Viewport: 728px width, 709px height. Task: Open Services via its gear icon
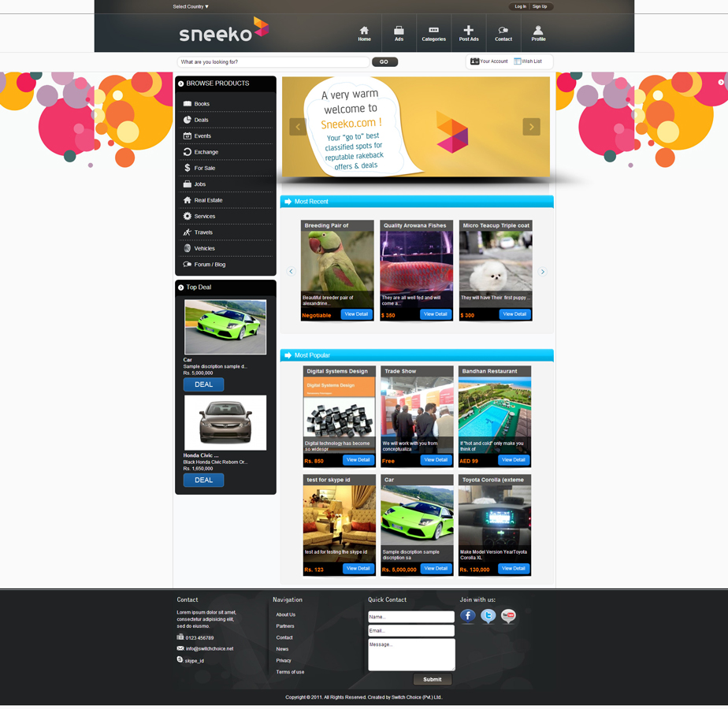coord(187,216)
